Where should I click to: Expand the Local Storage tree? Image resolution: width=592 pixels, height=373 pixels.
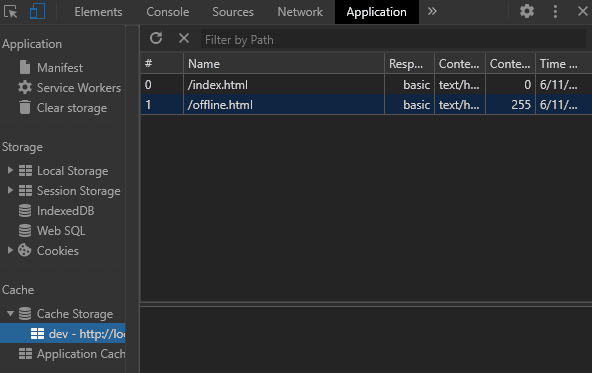(10, 171)
